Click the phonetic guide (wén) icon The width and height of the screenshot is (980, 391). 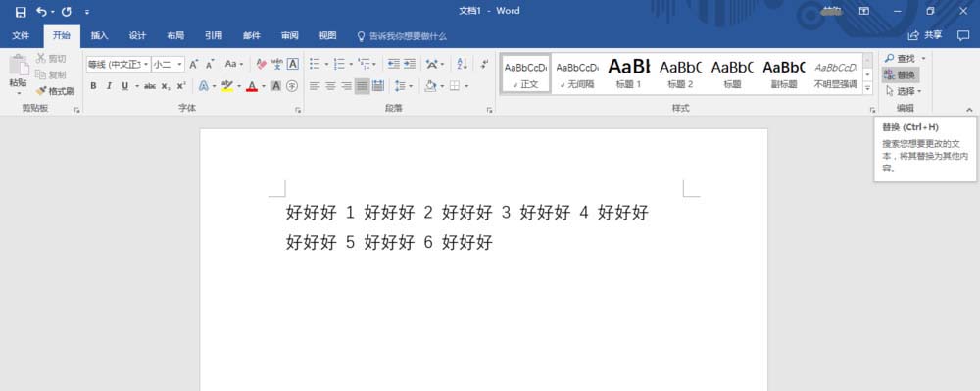click(x=277, y=64)
